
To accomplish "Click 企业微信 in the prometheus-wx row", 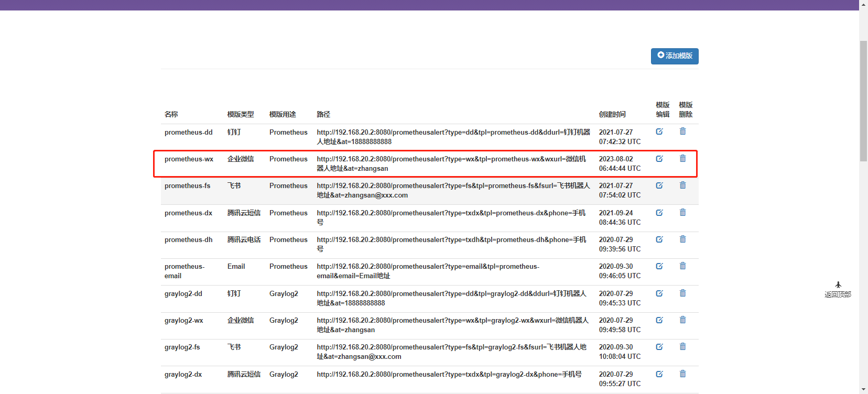I will pyautogui.click(x=241, y=159).
